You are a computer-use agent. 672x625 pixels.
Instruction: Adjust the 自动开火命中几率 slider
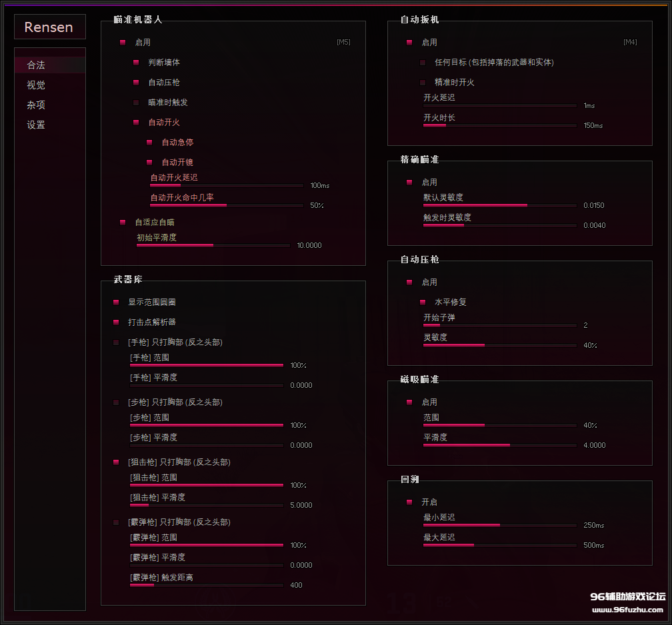[227, 205]
